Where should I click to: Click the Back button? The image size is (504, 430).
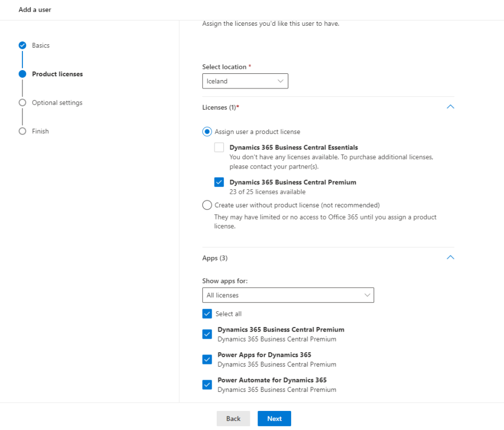233,419
